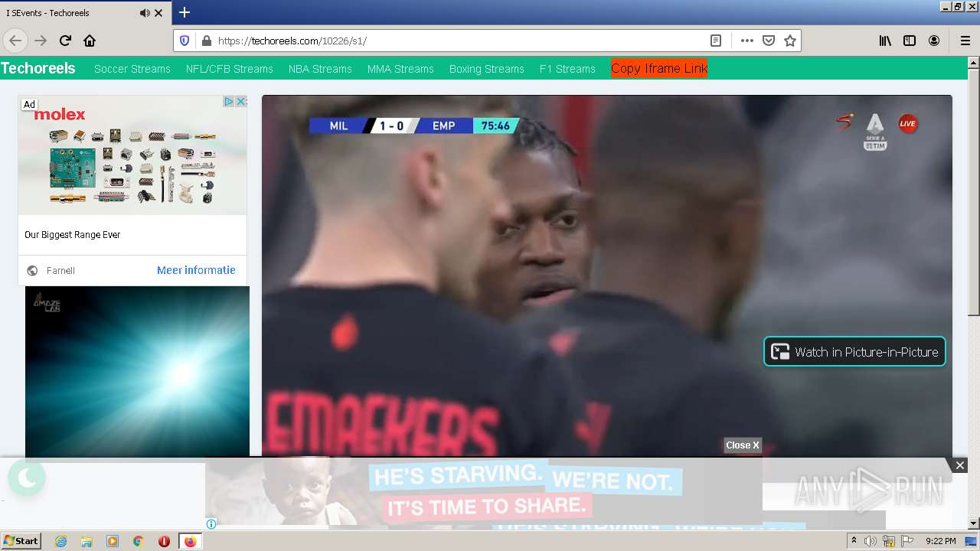980x551 pixels.
Task: Open MMA Streams menu
Action: tap(400, 69)
